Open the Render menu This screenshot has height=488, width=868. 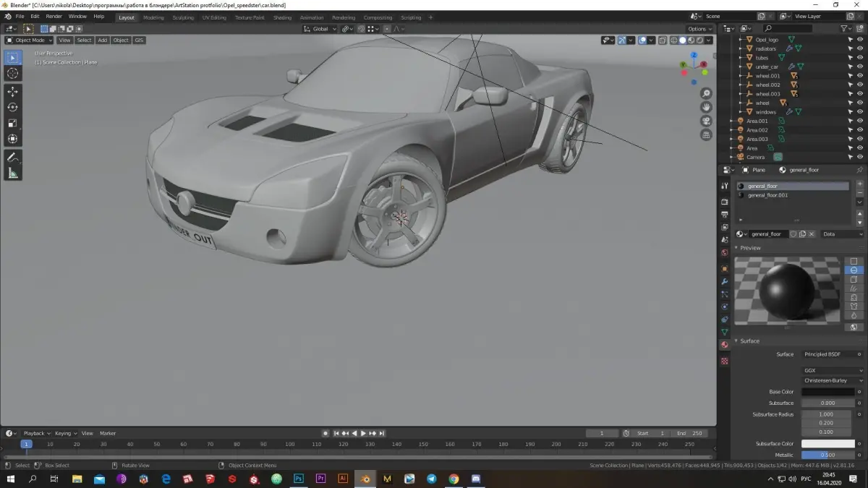pyautogui.click(x=54, y=16)
